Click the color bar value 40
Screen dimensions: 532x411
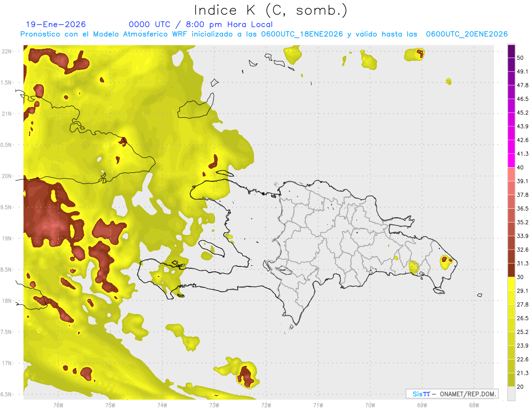521,168
